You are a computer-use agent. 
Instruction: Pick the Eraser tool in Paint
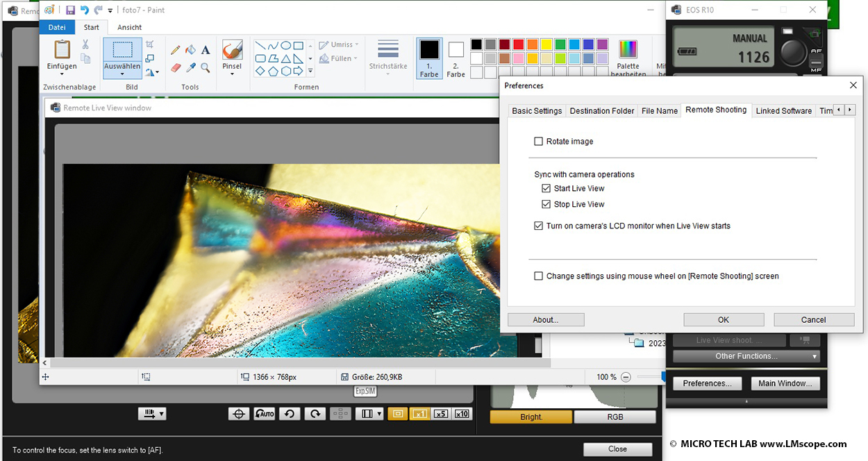(x=175, y=67)
